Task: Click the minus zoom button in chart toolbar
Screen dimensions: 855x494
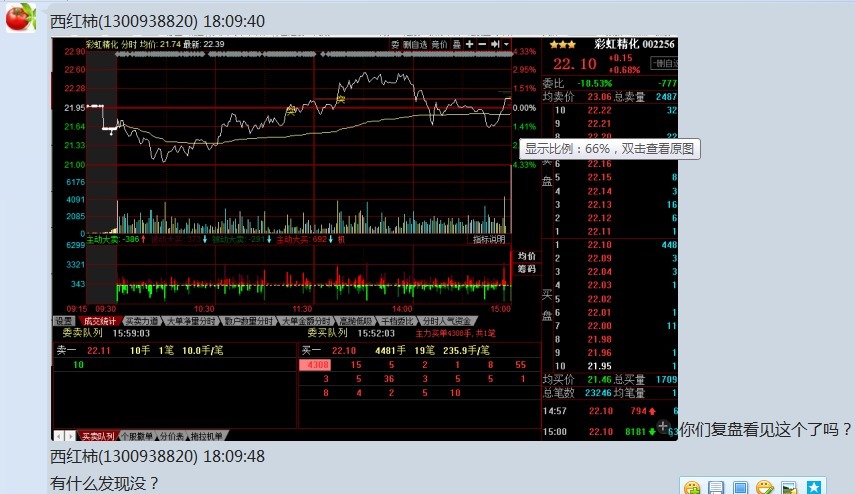Action: tap(482, 44)
